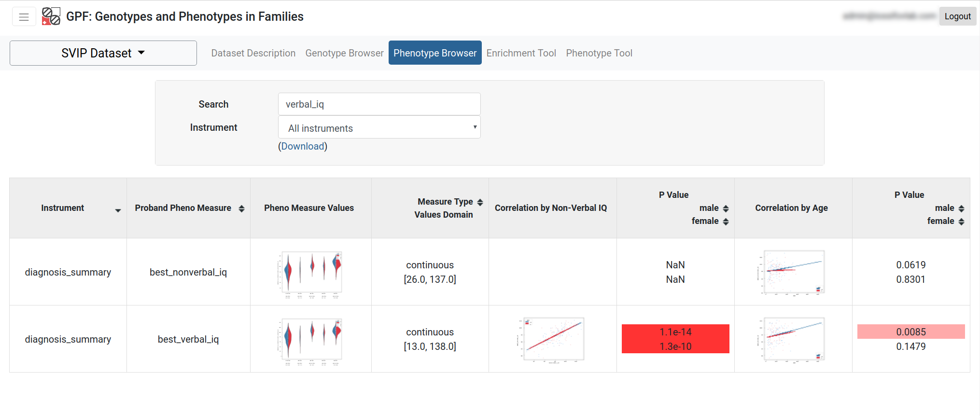Sort by Proband Pheno Measure arrows
980x416 pixels.
click(x=241, y=208)
